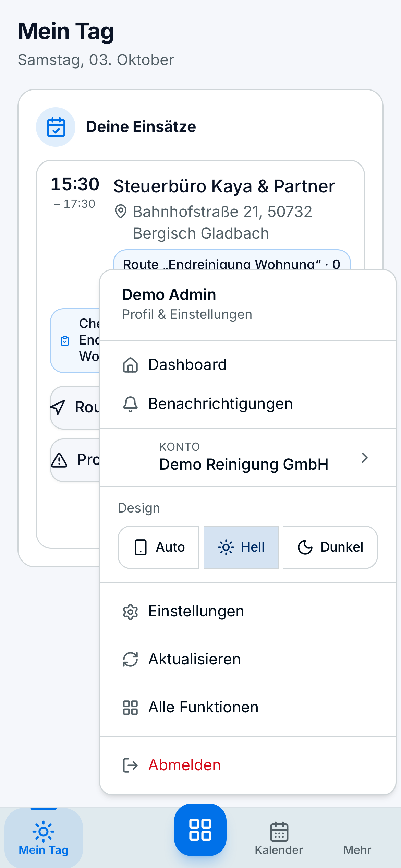Click the Deine Einsätze heading
The image size is (401, 868).
pyautogui.click(x=141, y=127)
